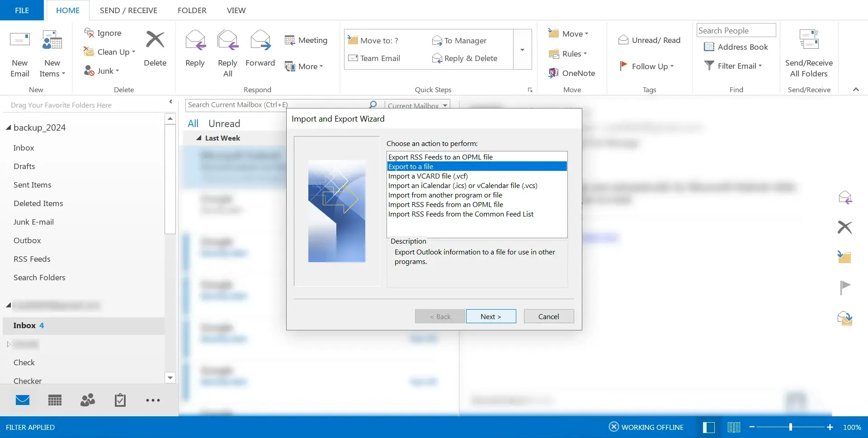Image resolution: width=868 pixels, height=438 pixels.
Task: Select Export RSS Feeds to an OPML file
Action: (477, 157)
